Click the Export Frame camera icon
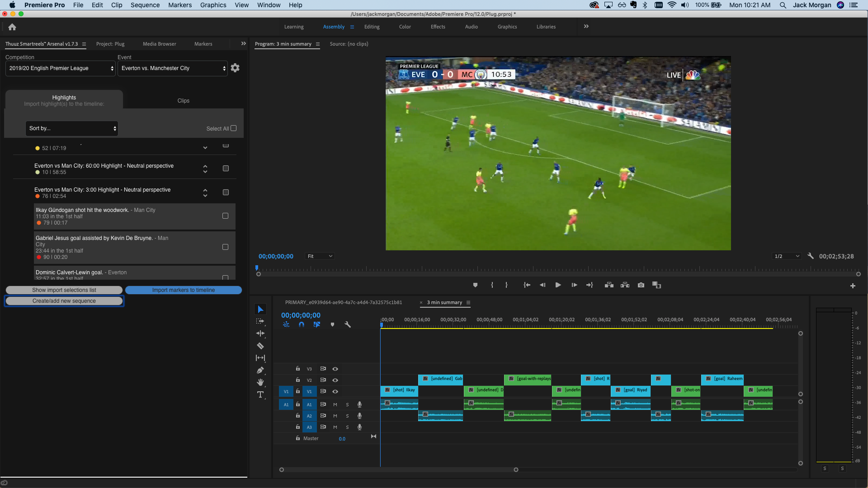Screen dimensions: 868x488 click(641, 285)
